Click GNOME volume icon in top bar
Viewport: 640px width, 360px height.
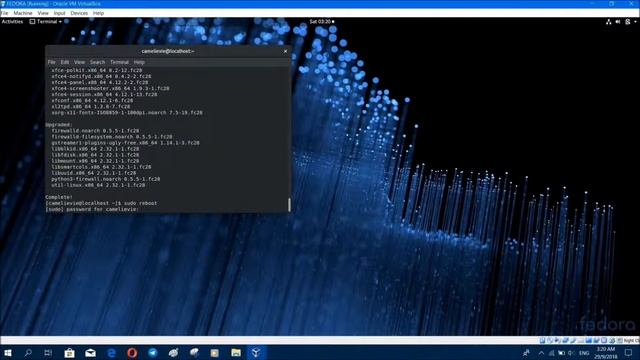click(618, 22)
